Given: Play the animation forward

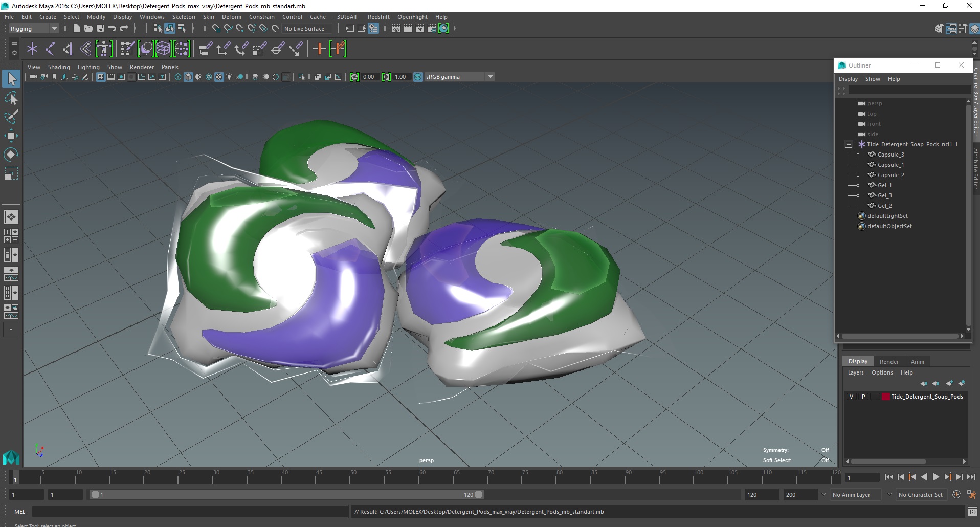Looking at the screenshot, I should 936,477.
